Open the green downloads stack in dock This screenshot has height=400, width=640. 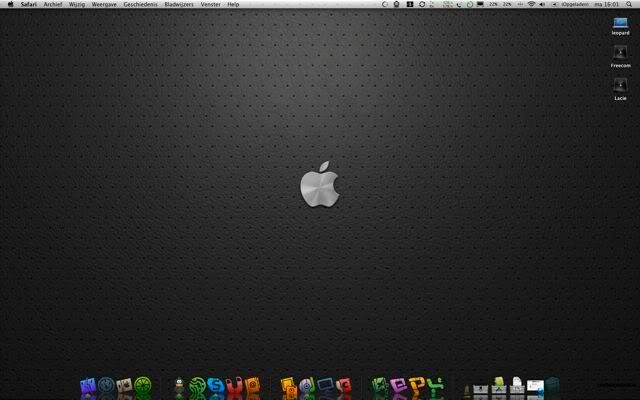[x=499, y=386]
